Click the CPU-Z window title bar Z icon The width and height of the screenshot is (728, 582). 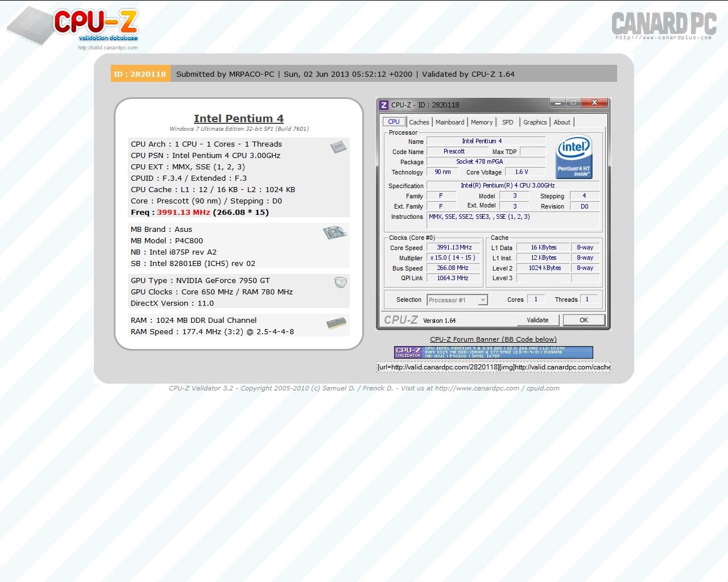click(x=384, y=105)
